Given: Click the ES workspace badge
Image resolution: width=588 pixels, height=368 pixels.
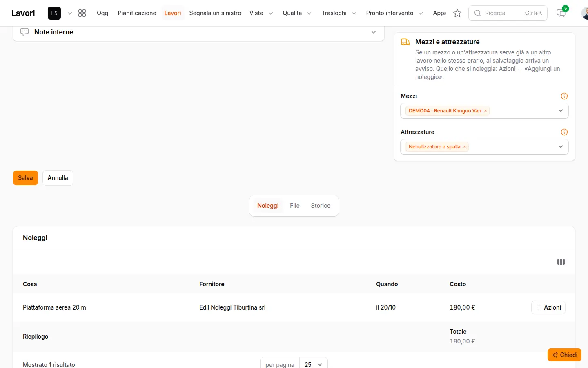Looking at the screenshot, I should [54, 13].
